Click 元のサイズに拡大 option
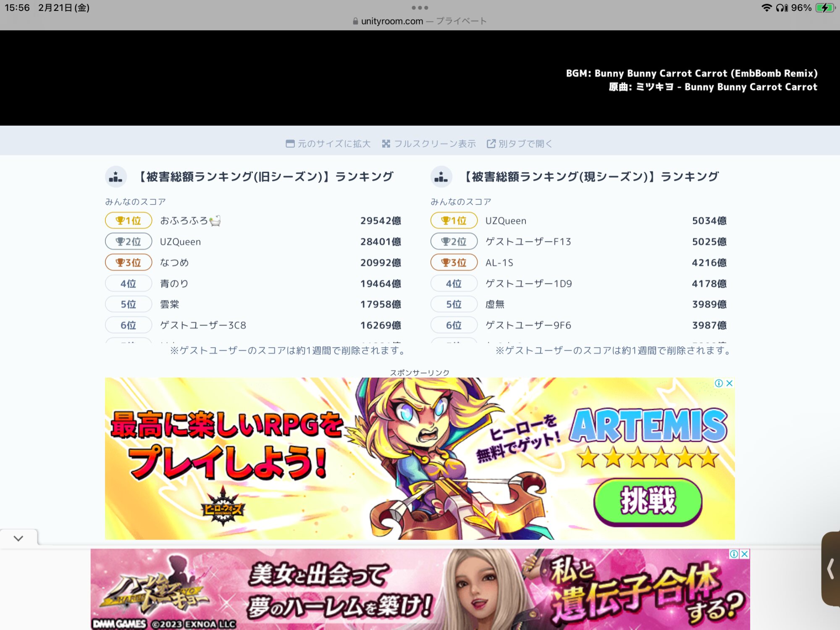This screenshot has width=840, height=630. pos(328,144)
